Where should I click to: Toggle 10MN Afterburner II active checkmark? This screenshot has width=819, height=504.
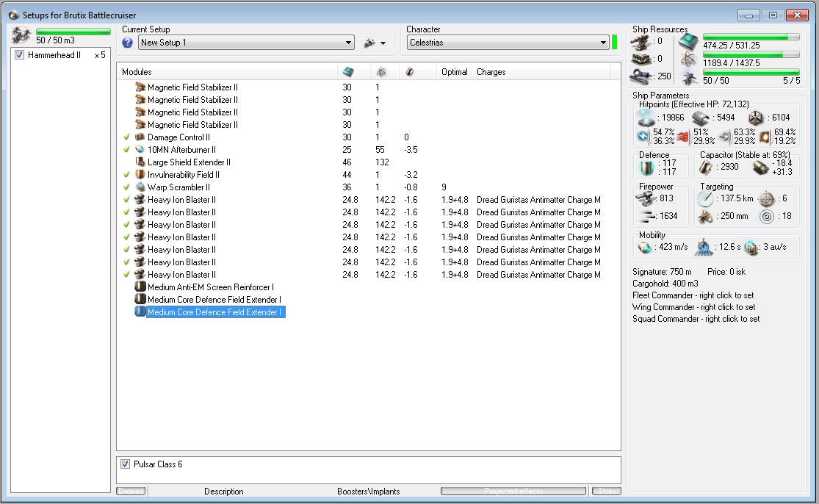click(126, 150)
